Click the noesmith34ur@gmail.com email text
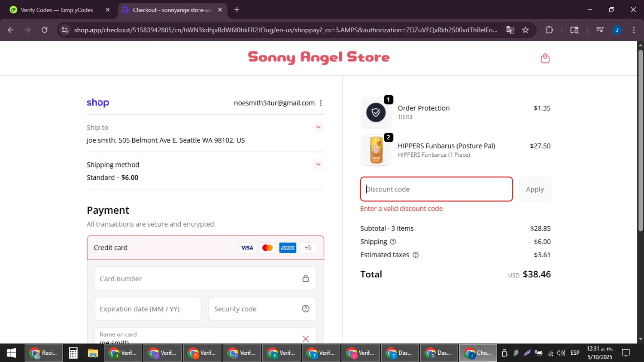Image resolution: width=644 pixels, height=362 pixels. 274,103
